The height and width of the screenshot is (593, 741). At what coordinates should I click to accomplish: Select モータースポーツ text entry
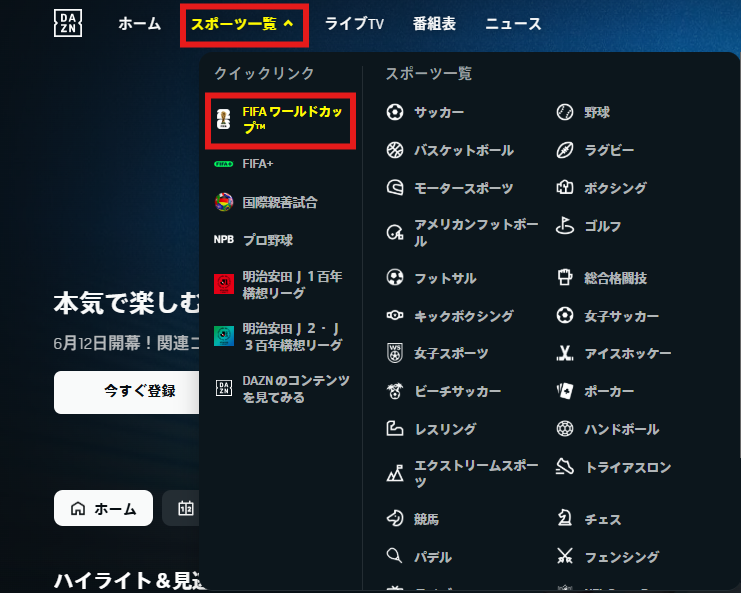click(464, 188)
